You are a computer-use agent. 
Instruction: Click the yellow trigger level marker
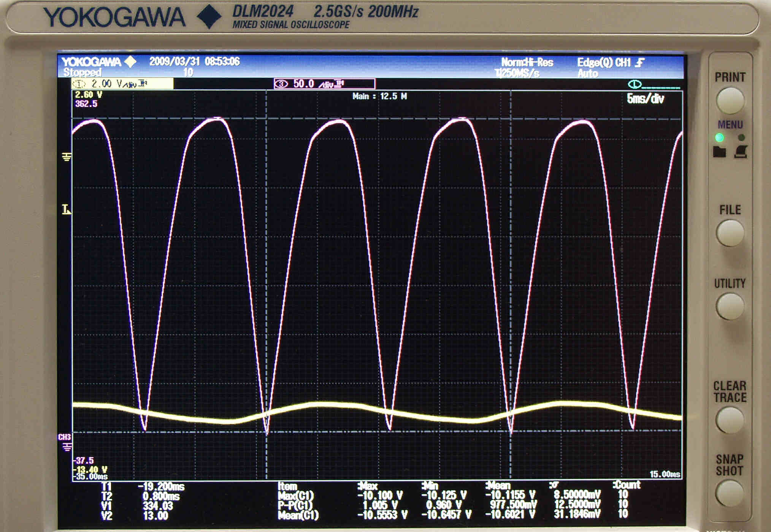(67, 209)
